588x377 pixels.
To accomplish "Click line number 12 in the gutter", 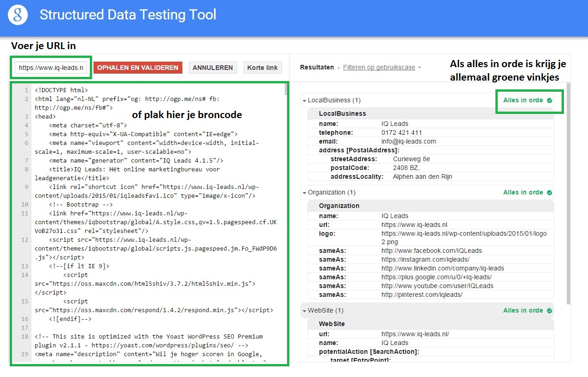I will tap(25, 240).
